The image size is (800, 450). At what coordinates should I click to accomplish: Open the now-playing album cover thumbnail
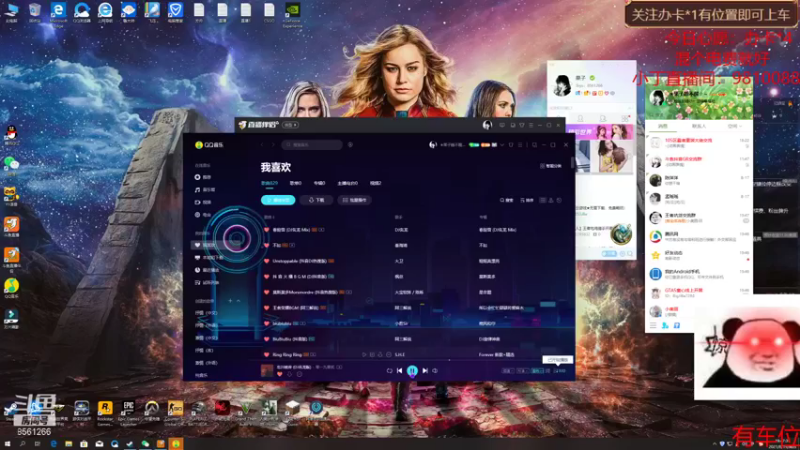point(267,371)
